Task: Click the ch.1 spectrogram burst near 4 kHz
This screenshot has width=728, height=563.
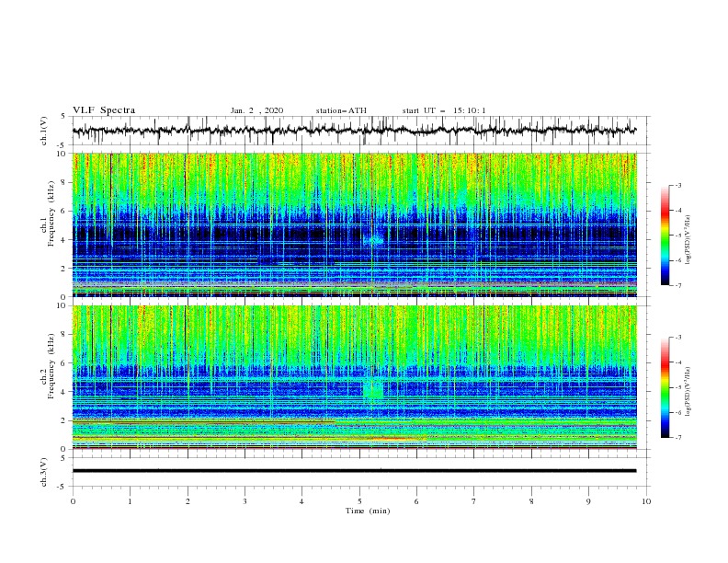Action: [374, 240]
